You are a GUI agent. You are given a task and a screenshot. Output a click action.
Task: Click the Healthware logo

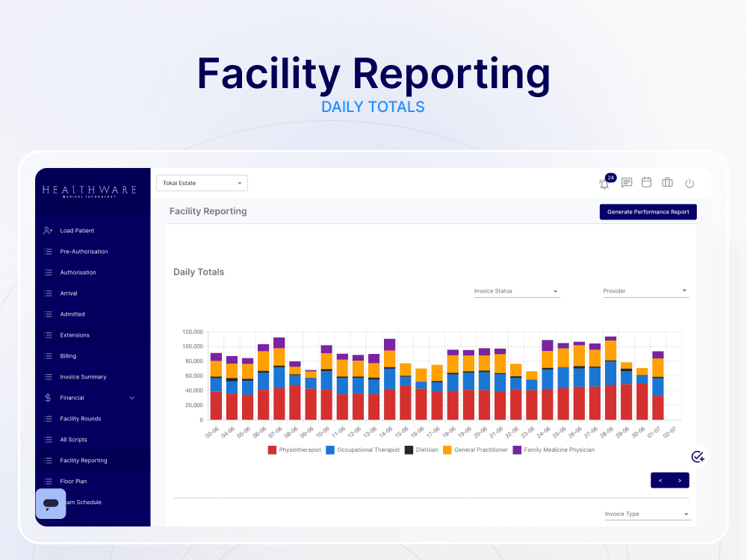90,191
